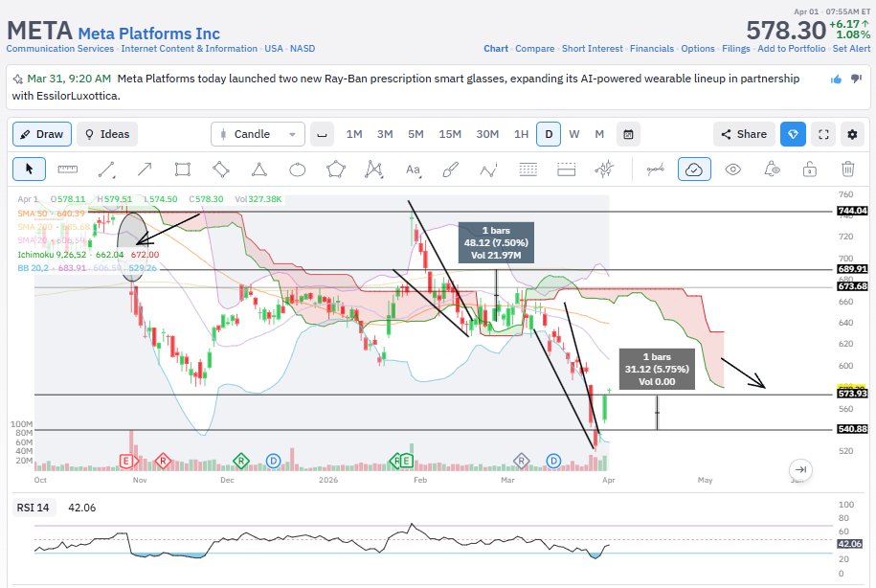Click the gray R marker near March

pyautogui.click(x=521, y=462)
